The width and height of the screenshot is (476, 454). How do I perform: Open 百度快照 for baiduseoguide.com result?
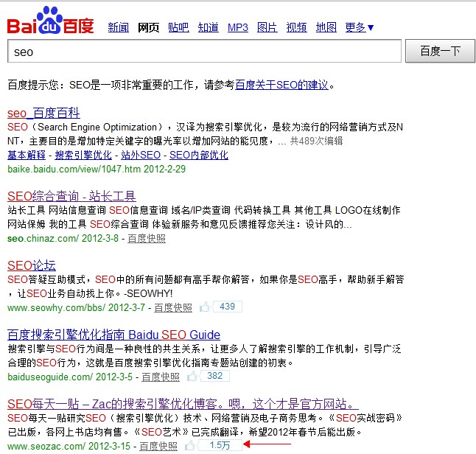pos(161,377)
